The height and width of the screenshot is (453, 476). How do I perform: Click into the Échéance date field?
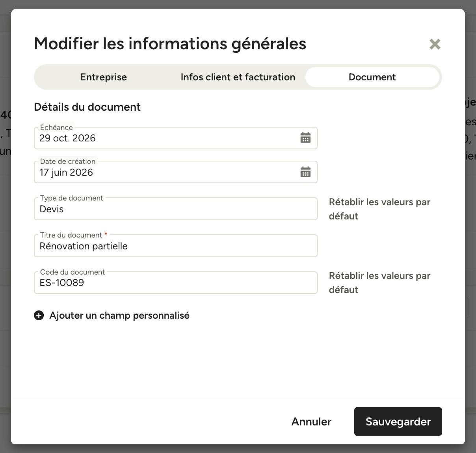tap(176, 138)
